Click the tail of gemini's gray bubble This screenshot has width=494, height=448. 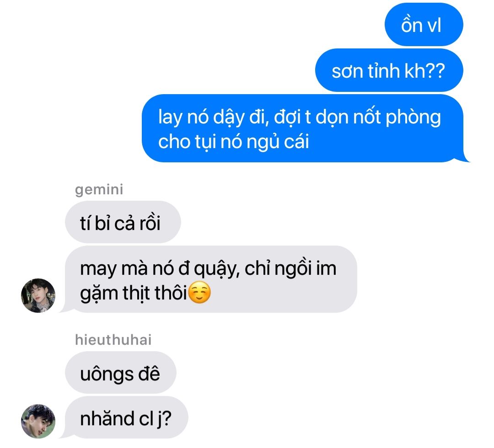[67, 309]
